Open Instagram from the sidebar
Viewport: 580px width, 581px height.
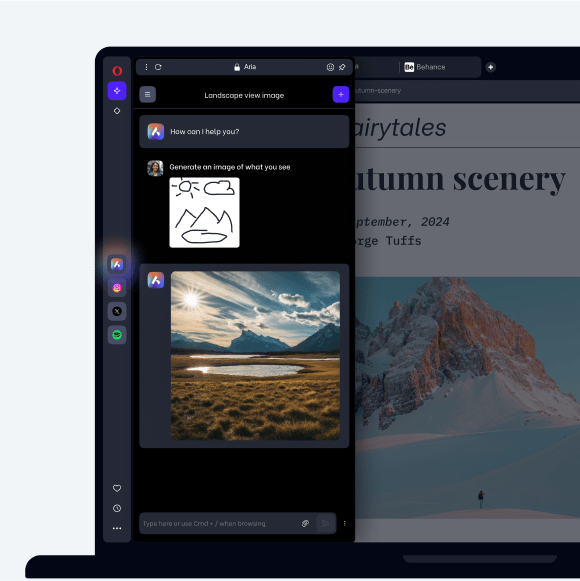117,288
